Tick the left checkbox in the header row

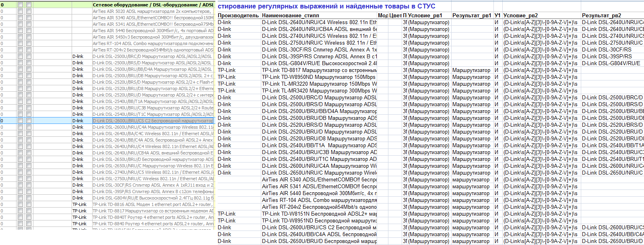20,5
